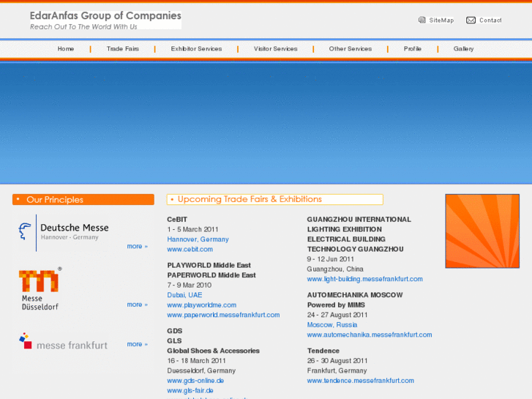
Task: Click the CeBIT event title
Action: click(x=177, y=220)
